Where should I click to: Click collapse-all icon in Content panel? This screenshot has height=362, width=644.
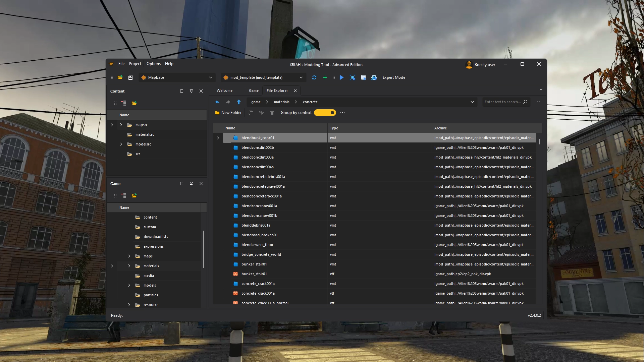click(124, 103)
